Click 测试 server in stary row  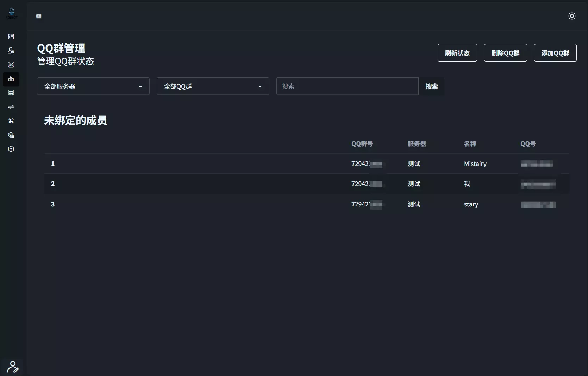tap(414, 204)
